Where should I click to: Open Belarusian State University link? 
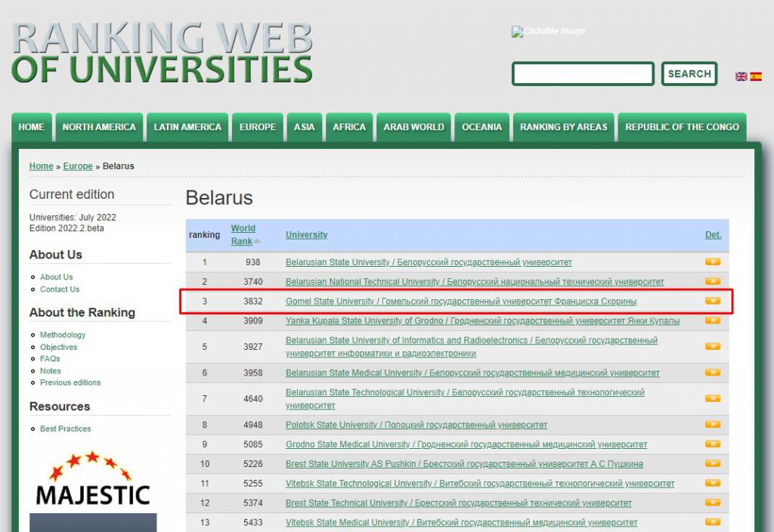click(429, 262)
